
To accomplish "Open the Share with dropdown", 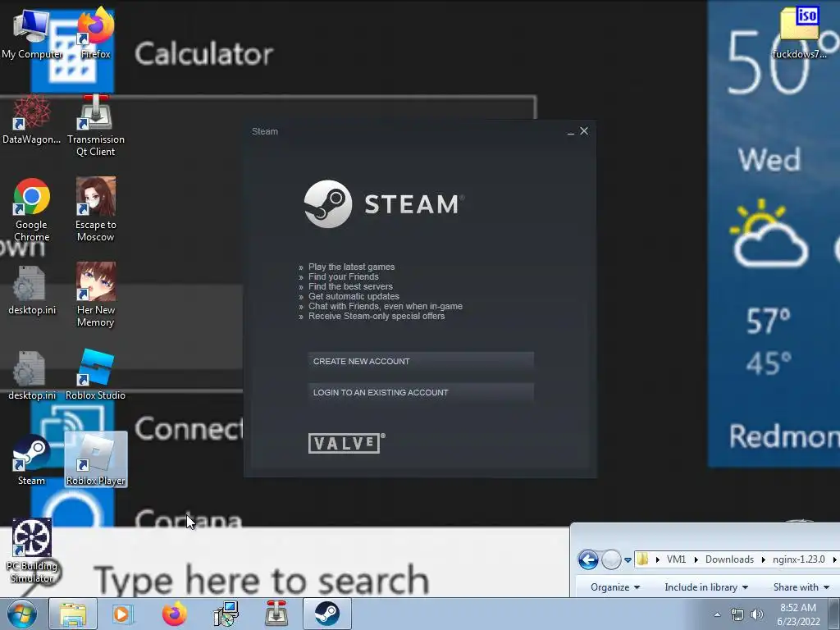I will pos(801,587).
